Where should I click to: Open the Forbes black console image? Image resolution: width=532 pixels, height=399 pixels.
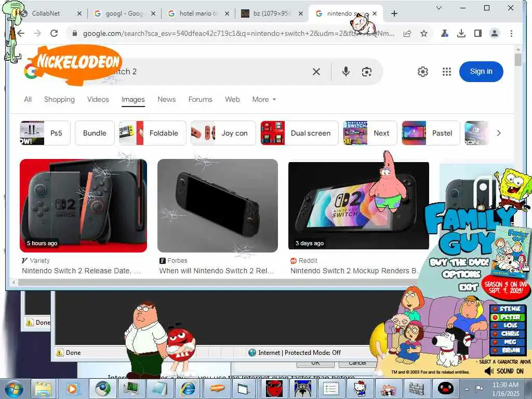[218, 206]
